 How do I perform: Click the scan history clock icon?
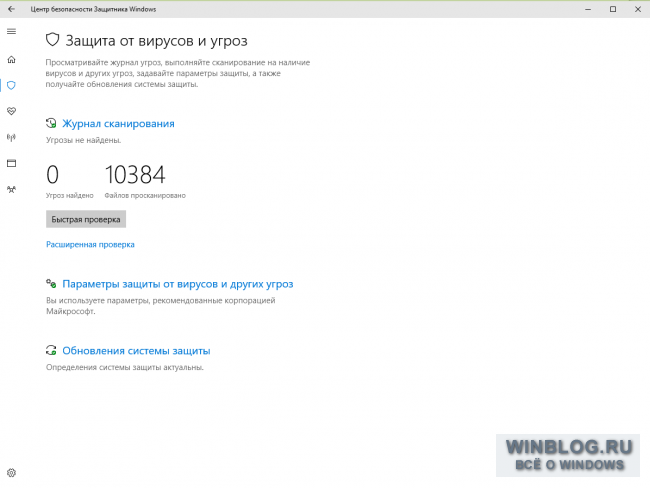pos(51,123)
